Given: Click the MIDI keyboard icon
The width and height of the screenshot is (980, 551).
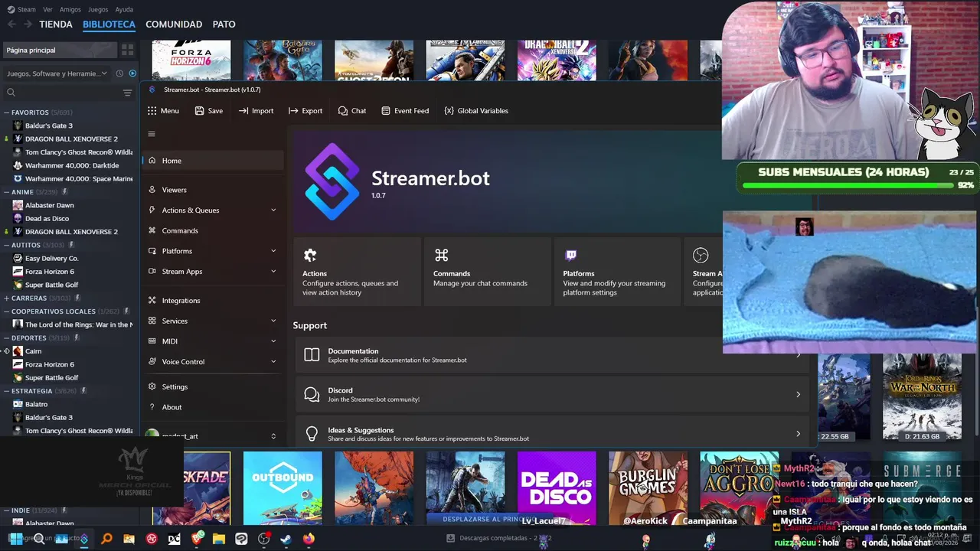Looking at the screenshot, I should click(152, 341).
